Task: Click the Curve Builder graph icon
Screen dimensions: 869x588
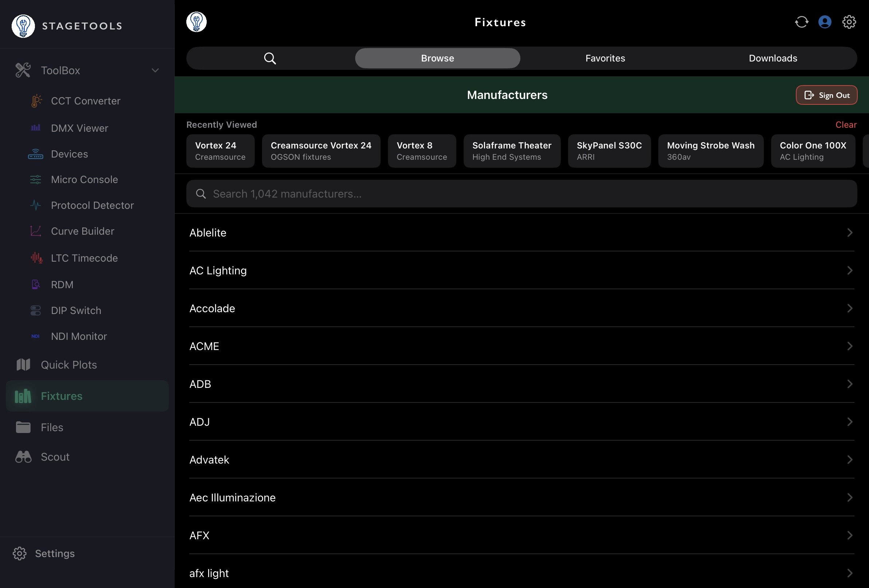Action: (36, 231)
